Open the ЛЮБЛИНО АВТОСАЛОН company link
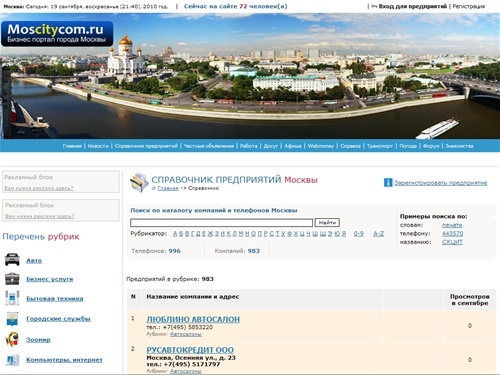 tap(193, 319)
